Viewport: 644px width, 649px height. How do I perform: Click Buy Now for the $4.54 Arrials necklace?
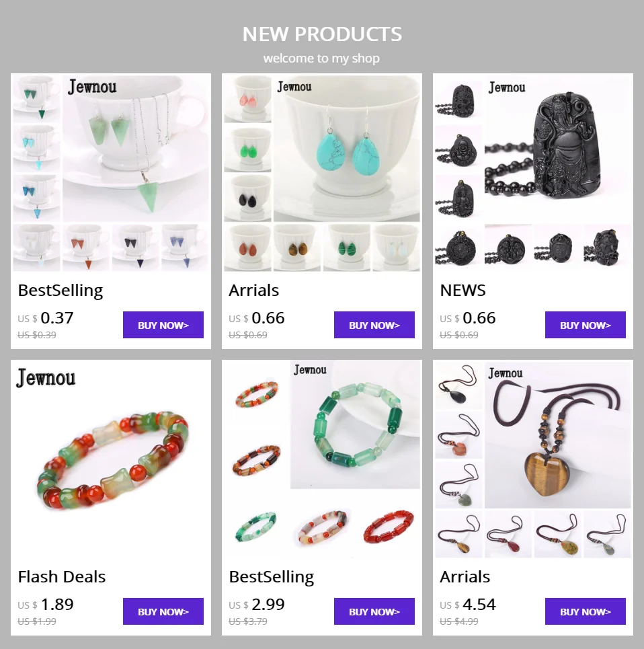586,611
